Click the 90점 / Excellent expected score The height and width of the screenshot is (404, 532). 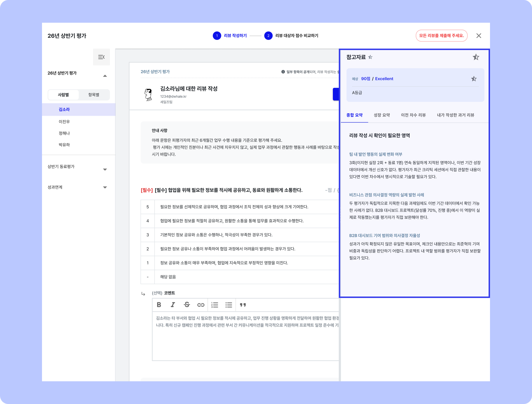pos(377,79)
